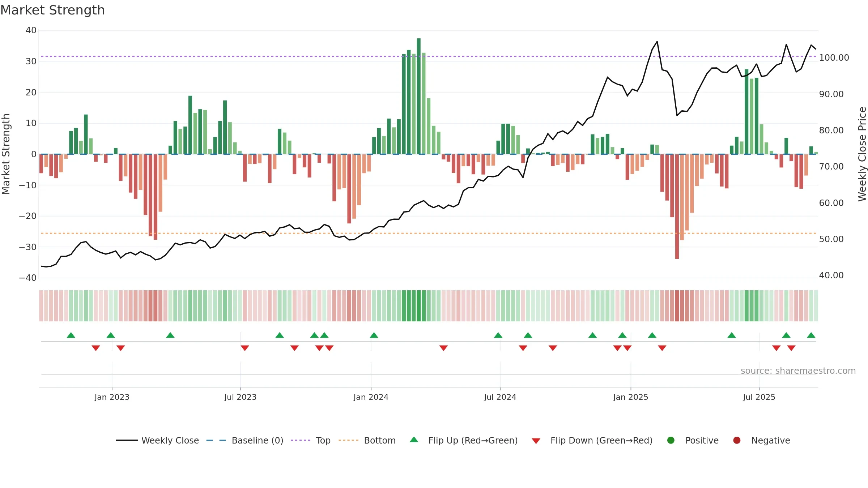This screenshot has height=488, width=868.
Task: Toggle the Bottom legend label
Action: (380, 440)
